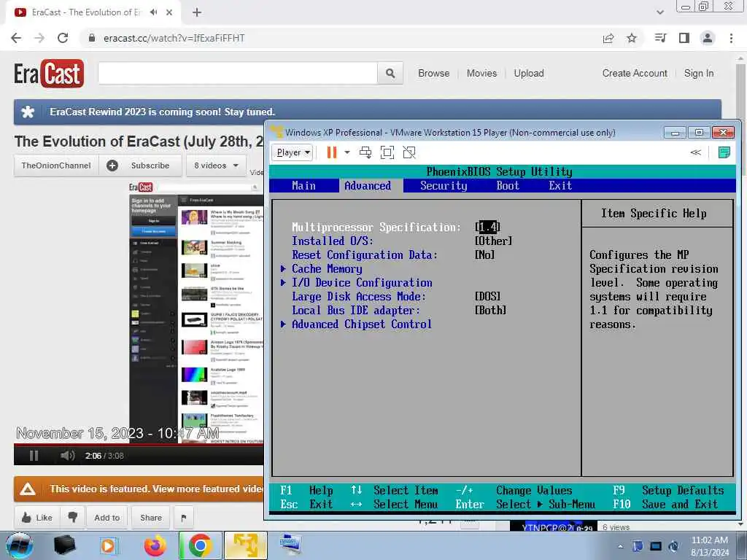Click the flag report icon
This screenshot has width=747, height=560.
pyautogui.click(x=184, y=518)
